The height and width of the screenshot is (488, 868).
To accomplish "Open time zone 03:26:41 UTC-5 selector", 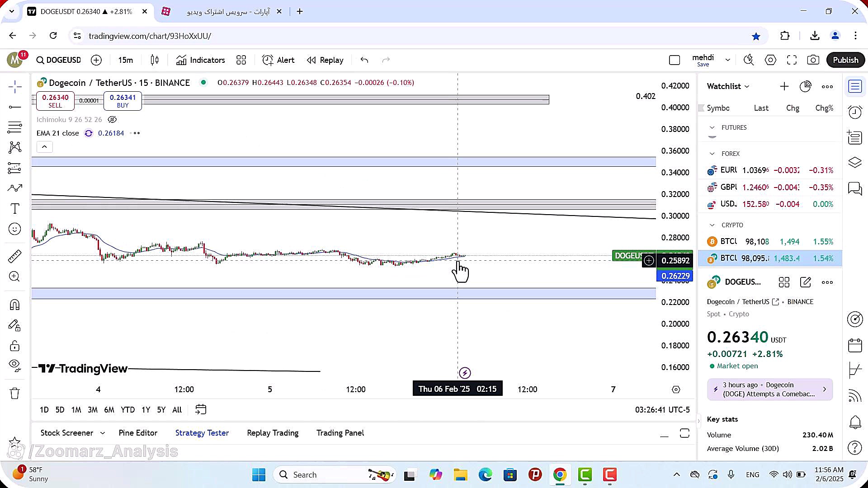I will (662, 410).
